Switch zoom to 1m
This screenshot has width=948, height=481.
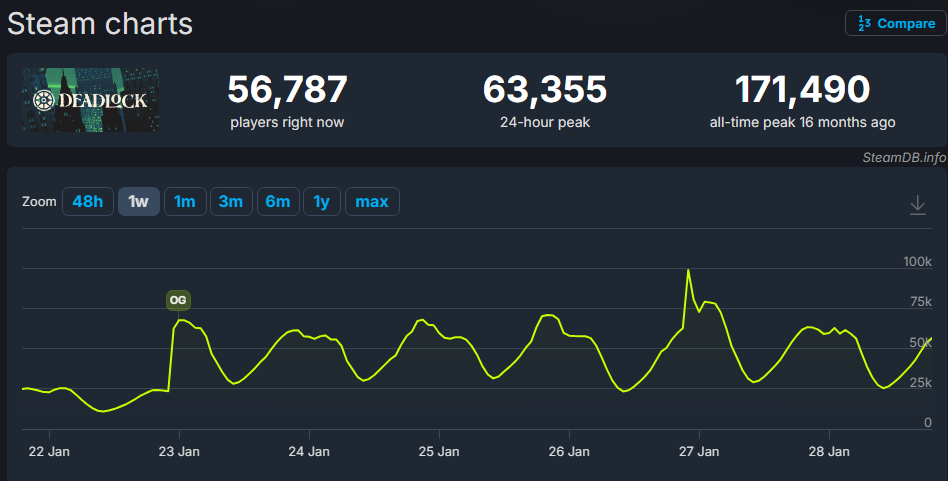click(x=185, y=201)
